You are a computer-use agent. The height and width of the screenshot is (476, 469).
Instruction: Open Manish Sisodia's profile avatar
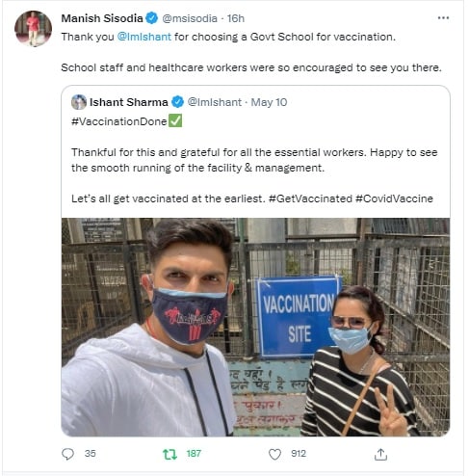click(33, 28)
